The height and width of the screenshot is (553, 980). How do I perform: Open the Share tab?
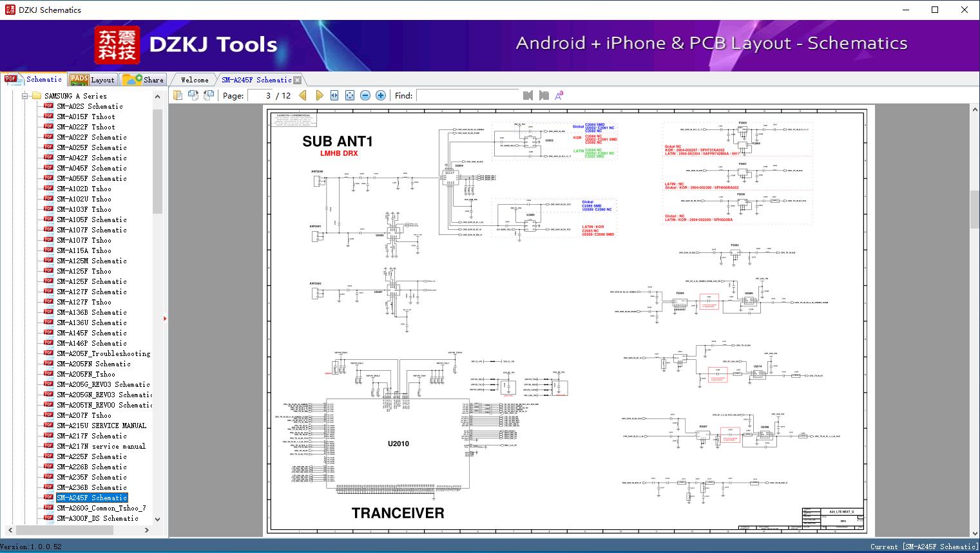click(x=144, y=80)
